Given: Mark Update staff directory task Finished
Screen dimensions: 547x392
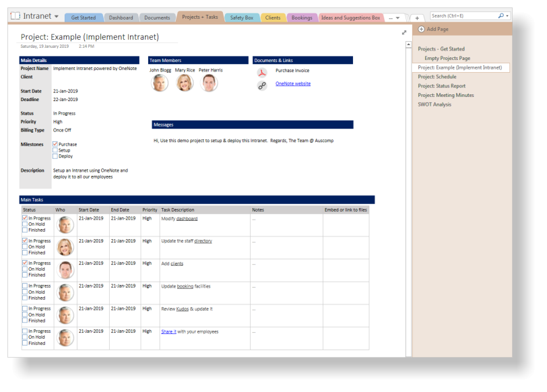Looking at the screenshot, I should click(25, 253).
